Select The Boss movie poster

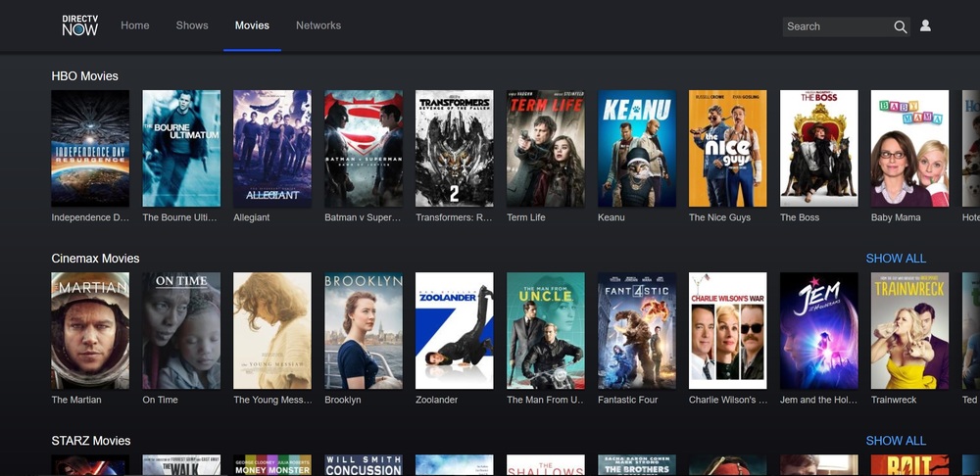pos(818,148)
